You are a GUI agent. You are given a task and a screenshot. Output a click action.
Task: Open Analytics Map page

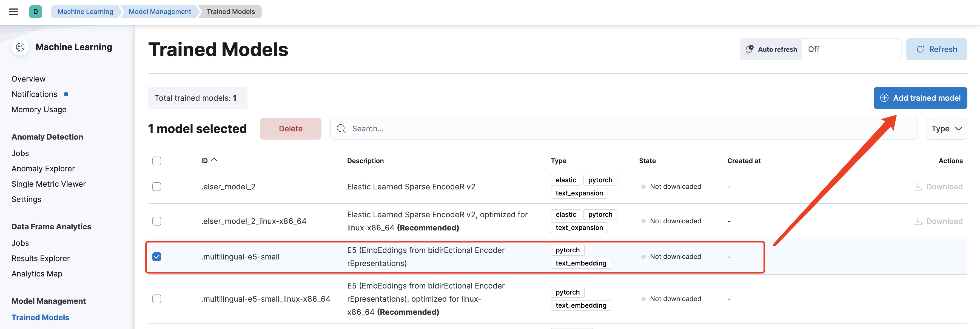pos(37,274)
